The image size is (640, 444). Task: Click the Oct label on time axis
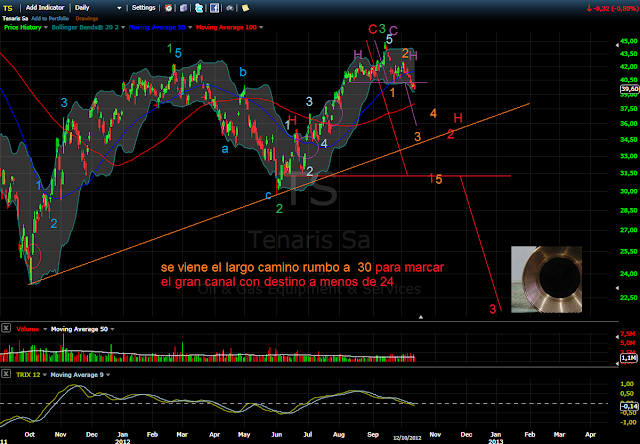30,435
